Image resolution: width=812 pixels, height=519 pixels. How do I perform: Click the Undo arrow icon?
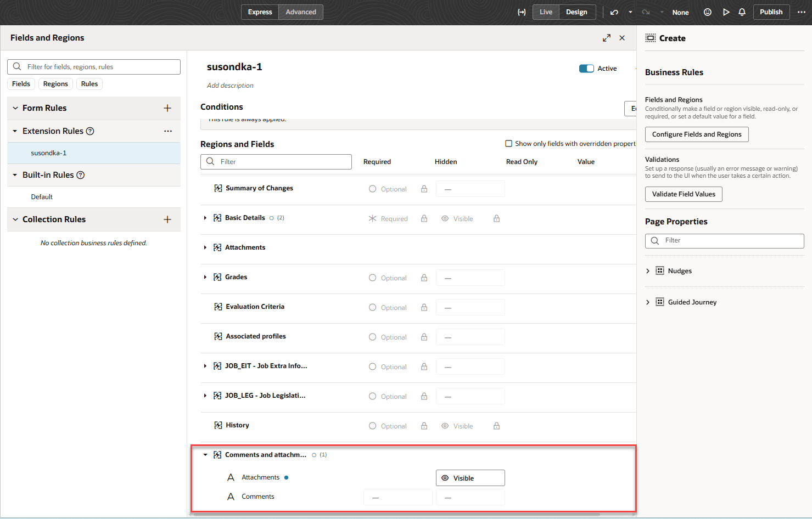click(x=614, y=12)
